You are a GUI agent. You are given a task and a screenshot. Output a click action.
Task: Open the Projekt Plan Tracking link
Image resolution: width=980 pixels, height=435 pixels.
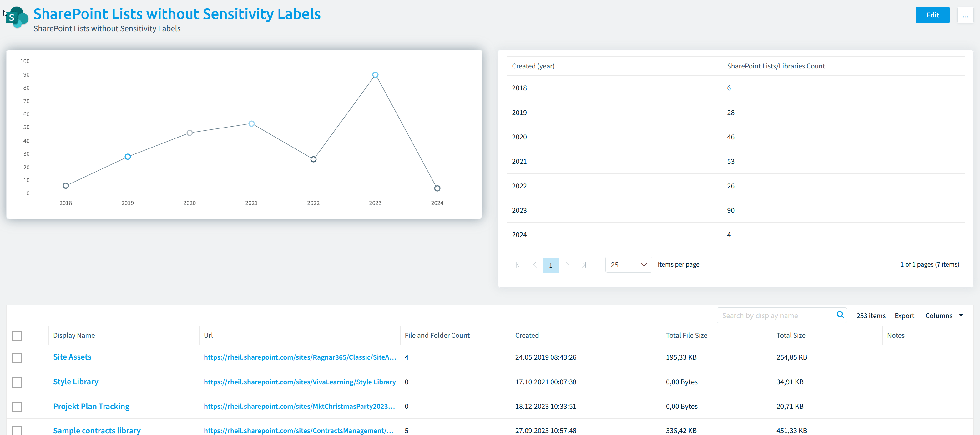(x=91, y=406)
